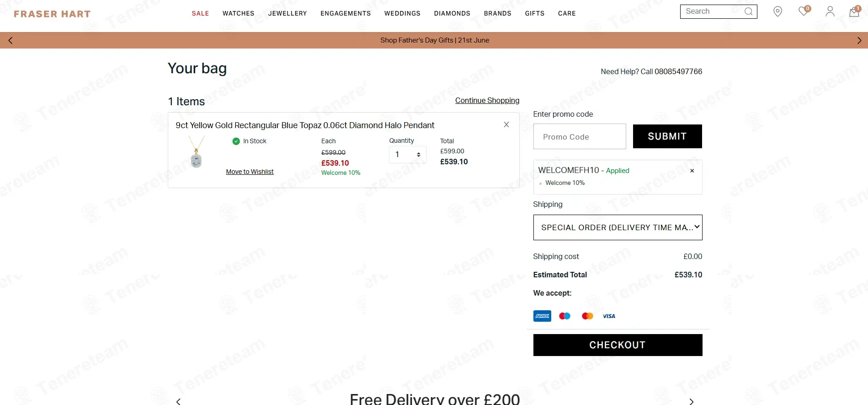Click the Shipping cost £0.00 value

[693, 256]
